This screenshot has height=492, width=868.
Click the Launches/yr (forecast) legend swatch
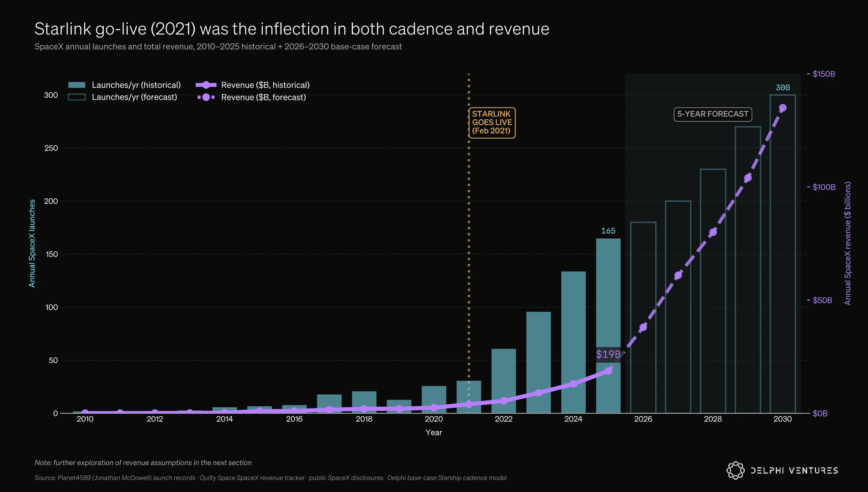[77, 97]
